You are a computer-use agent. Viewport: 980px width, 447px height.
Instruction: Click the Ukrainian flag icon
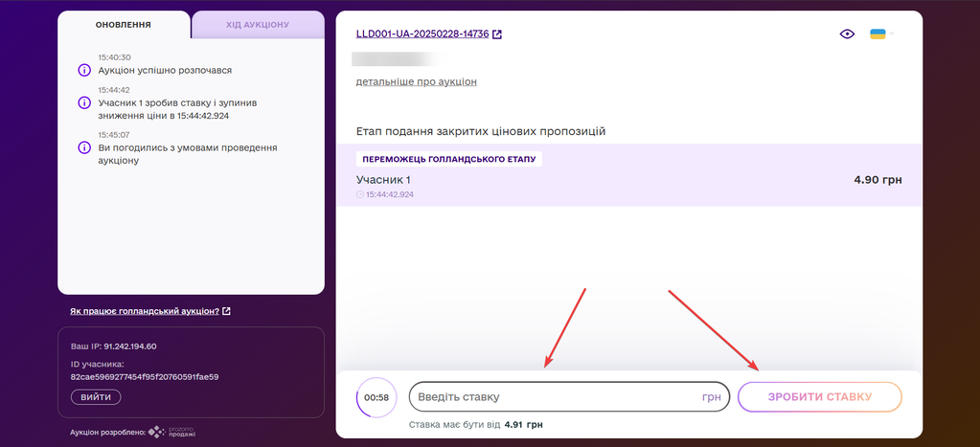point(877,34)
